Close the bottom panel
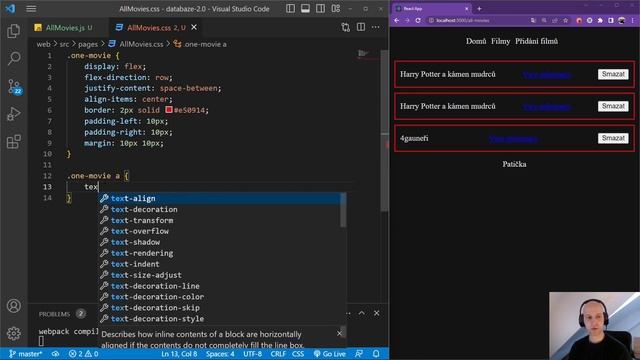 pyautogui.click(x=376, y=313)
